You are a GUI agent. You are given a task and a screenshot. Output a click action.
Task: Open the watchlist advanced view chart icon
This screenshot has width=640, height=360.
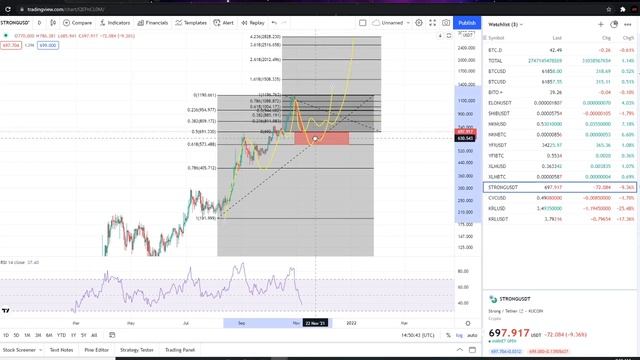tap(614, 24)
